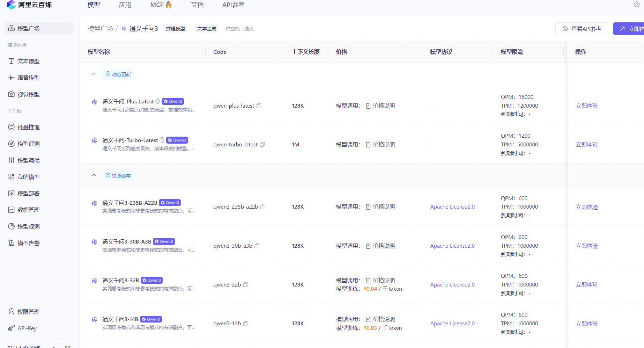This screenshot has width=644, height=348.
Task: Open 价格说明 for qwen3-14b
Action: tap(380, 319)
